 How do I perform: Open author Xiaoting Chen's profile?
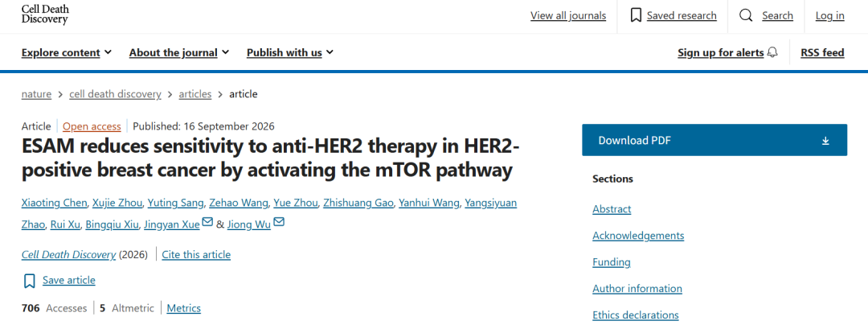click(x=55, y=203)
